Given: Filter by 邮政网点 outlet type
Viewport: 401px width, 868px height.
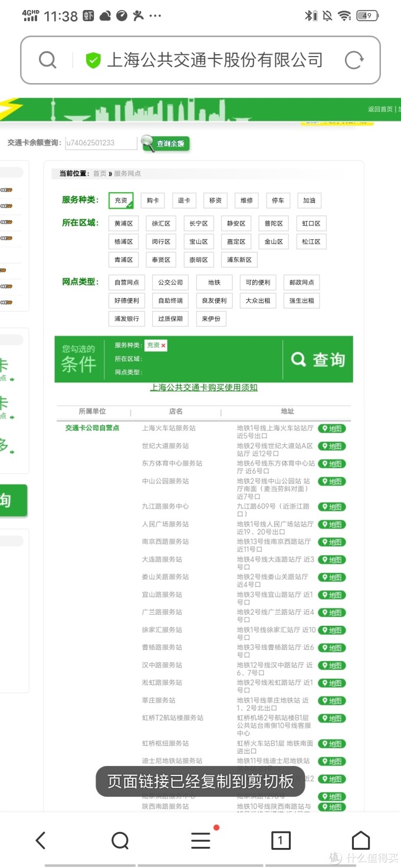Looking at the screenshot, I should click(301, 282).
